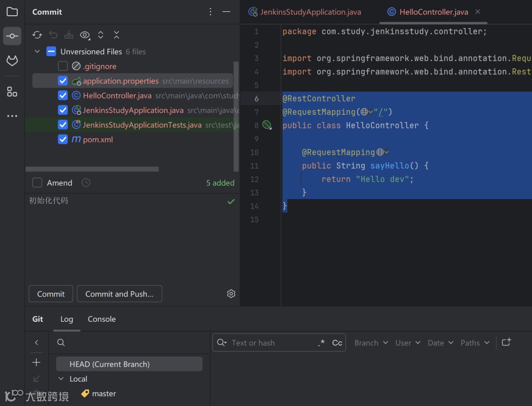Image resolution: width=532 pixels, height=406 pixels.
Task: Select the master branch
Action: (x=104, y=394)
